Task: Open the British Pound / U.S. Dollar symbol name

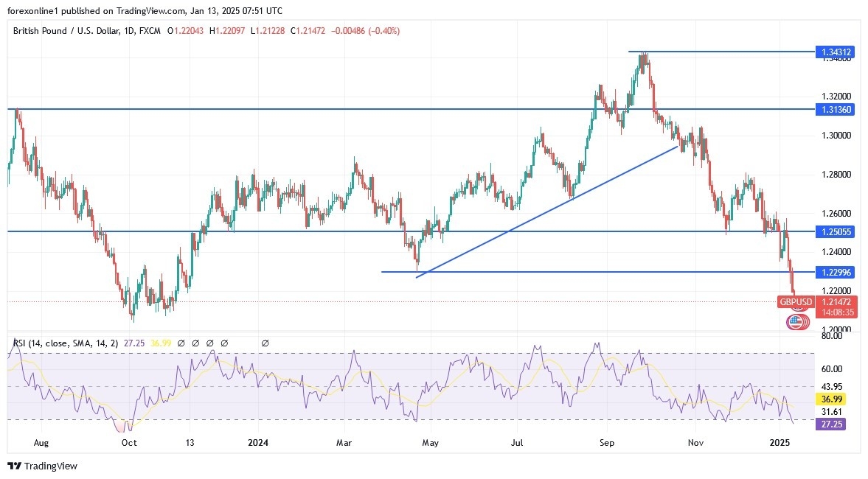Action: (66, 31)
